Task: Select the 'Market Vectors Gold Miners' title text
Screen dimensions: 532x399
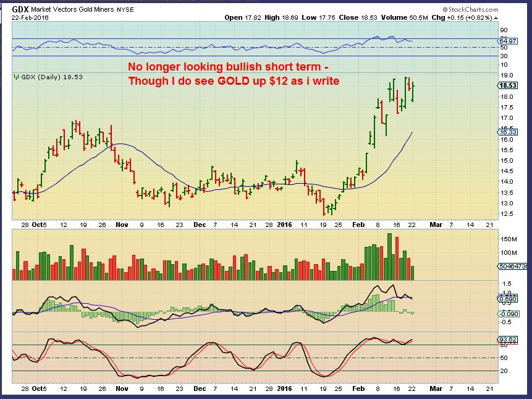Action: click(x=73, y=9)
